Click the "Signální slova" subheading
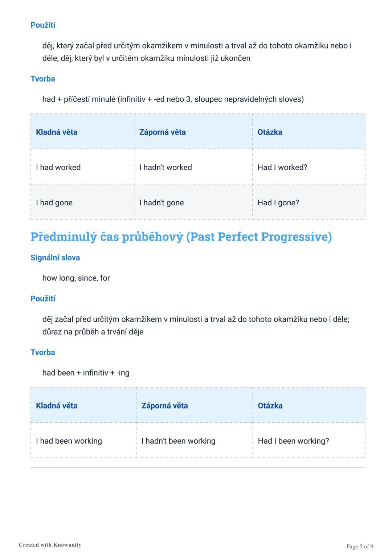 pyautogui.click(x=55, y=258)
